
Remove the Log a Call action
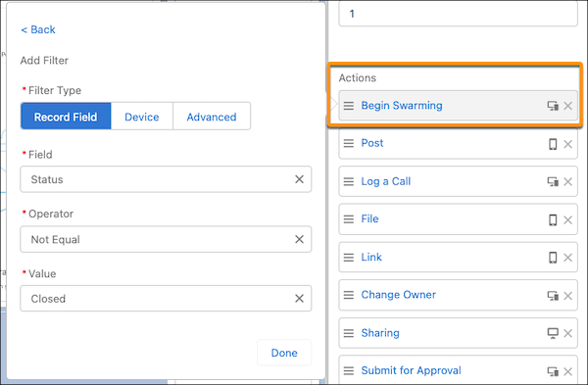point(568,182)
